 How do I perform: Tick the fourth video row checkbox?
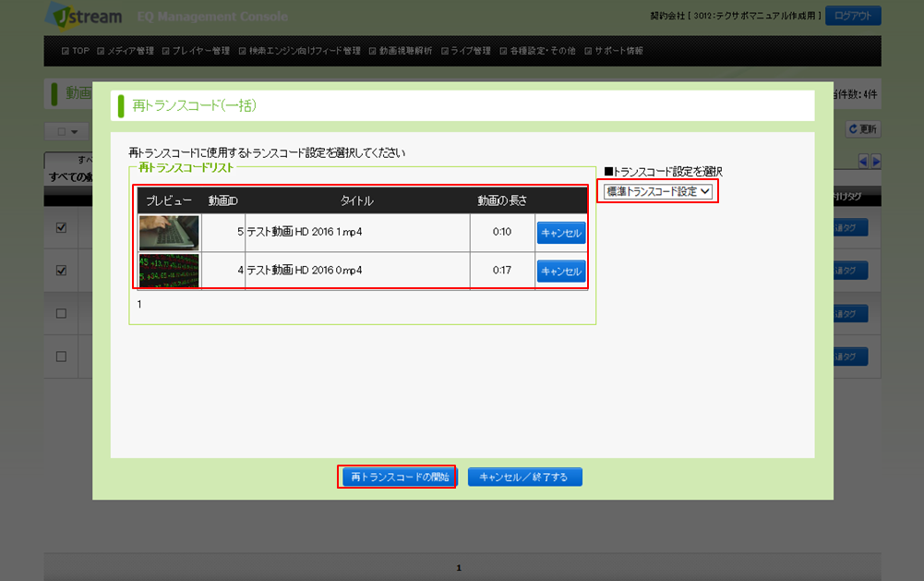(x=61, y=356)
